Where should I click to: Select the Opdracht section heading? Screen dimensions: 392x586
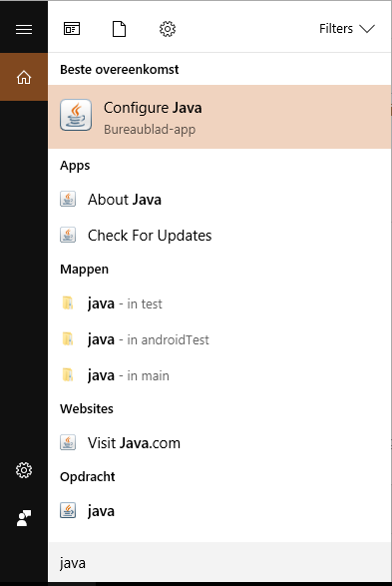(88, 477)
